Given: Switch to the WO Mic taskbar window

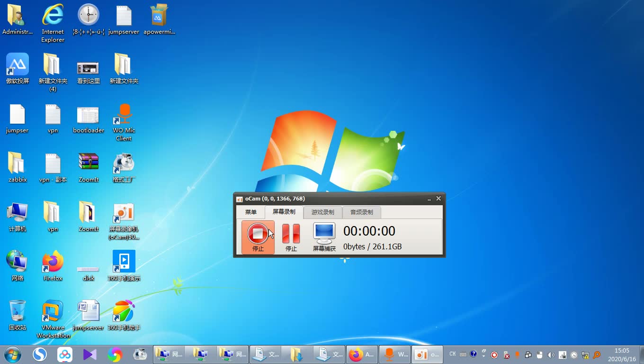Looking at the screenshot, I should coord(394,354).
